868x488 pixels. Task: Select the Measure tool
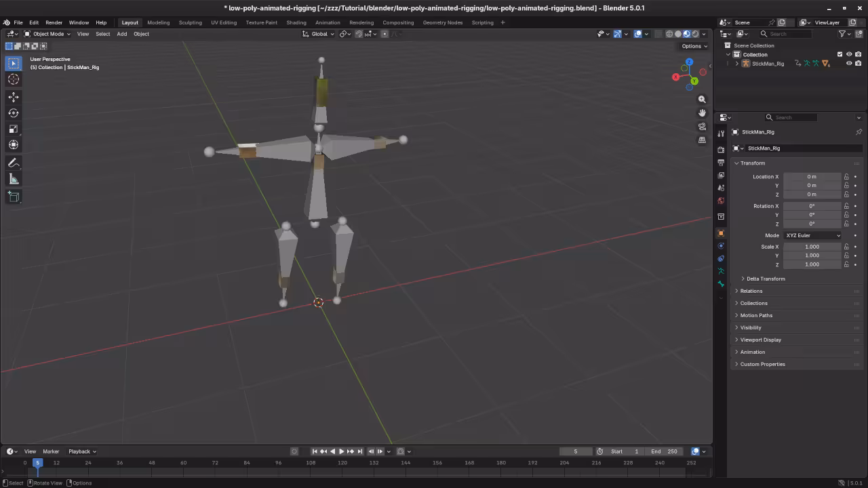14,178
